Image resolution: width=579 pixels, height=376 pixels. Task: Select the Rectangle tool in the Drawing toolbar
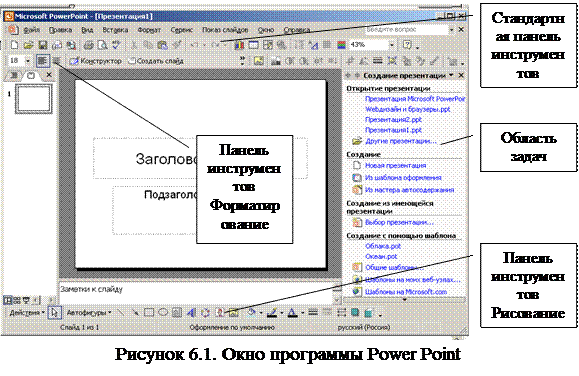point(149,312)
